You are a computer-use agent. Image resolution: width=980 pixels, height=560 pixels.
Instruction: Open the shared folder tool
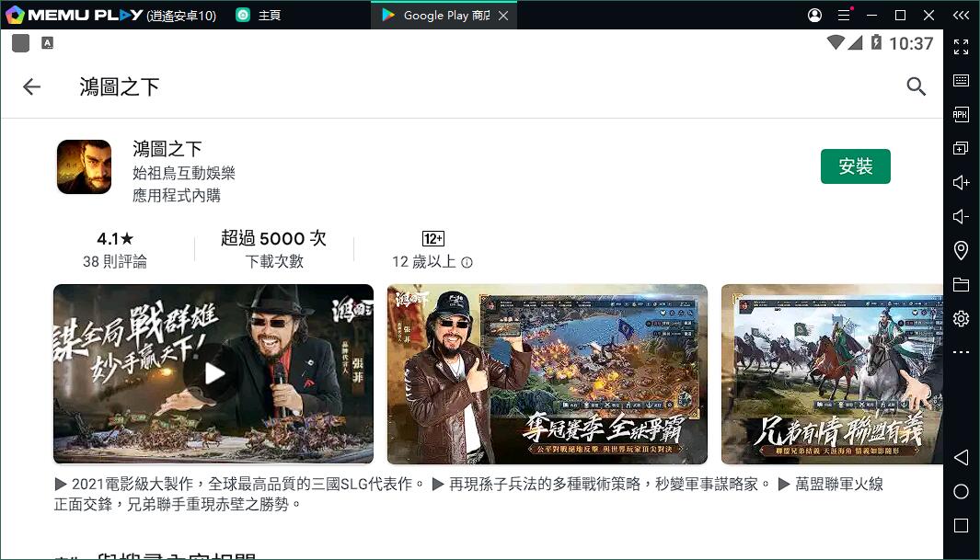click(x=961, y=284)
